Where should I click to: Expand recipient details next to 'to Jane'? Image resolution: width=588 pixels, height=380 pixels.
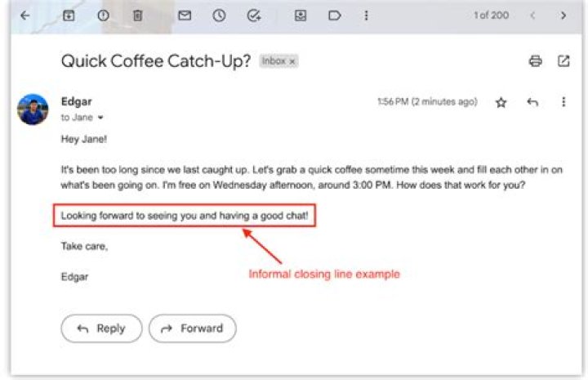click(100, 118)
